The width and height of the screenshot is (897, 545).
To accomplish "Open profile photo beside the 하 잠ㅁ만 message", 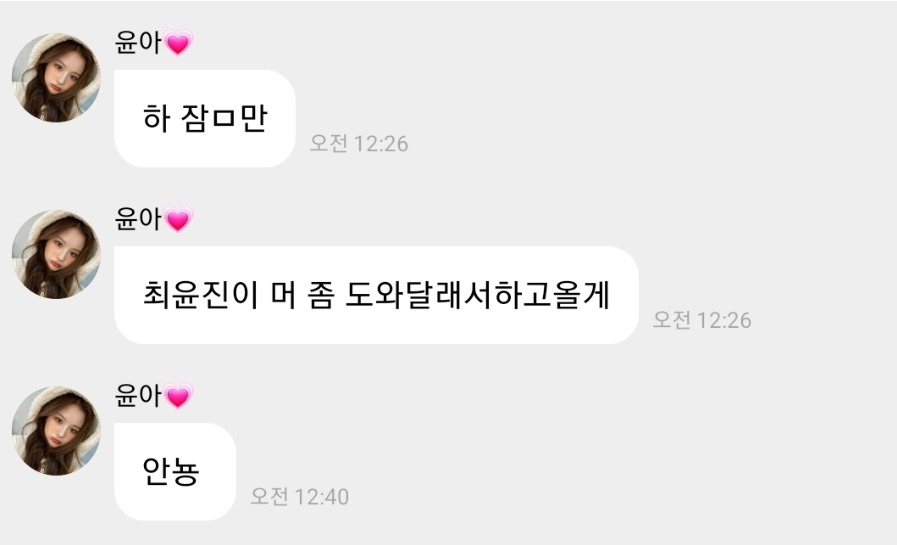I will click(56, 78).
